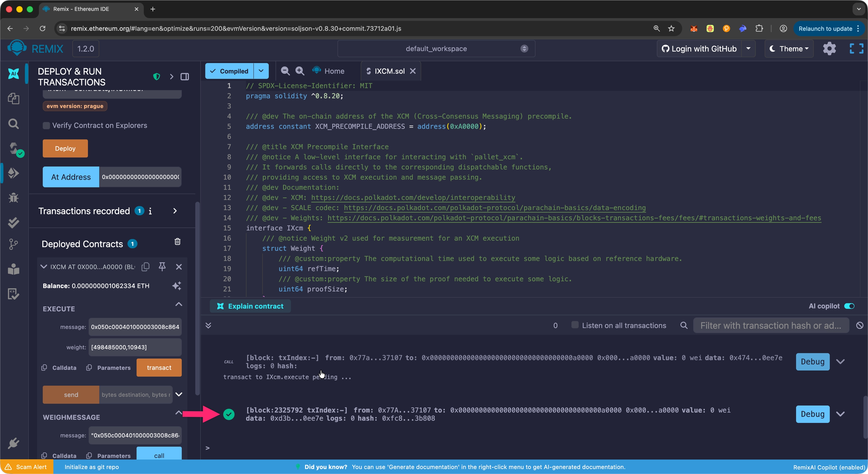The width and height of the screenshot is (868, 474).
Task: Zoom out the editor font
Action: click(x=285, y=71)
